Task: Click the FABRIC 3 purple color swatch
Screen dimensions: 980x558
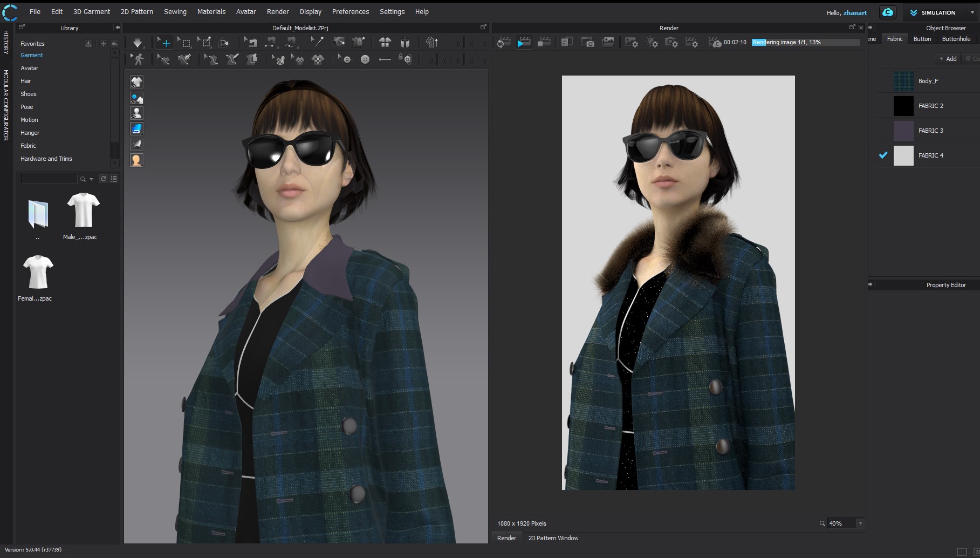Action: coord(903,131)
